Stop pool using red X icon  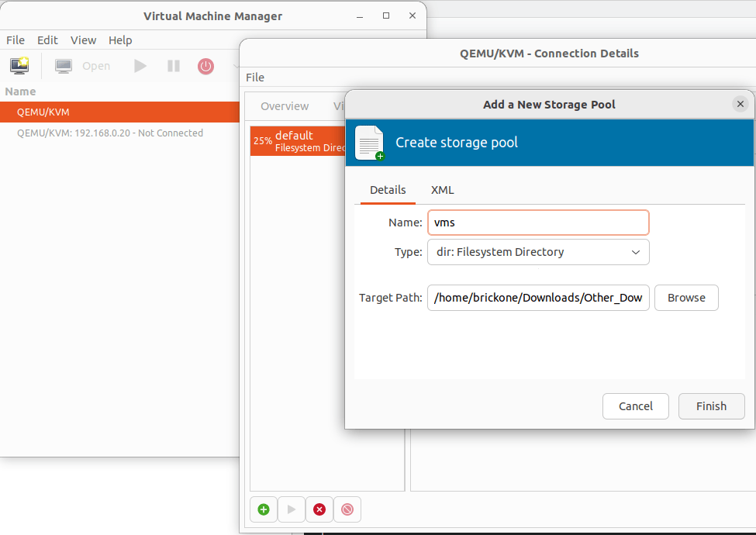click(319, 509)
